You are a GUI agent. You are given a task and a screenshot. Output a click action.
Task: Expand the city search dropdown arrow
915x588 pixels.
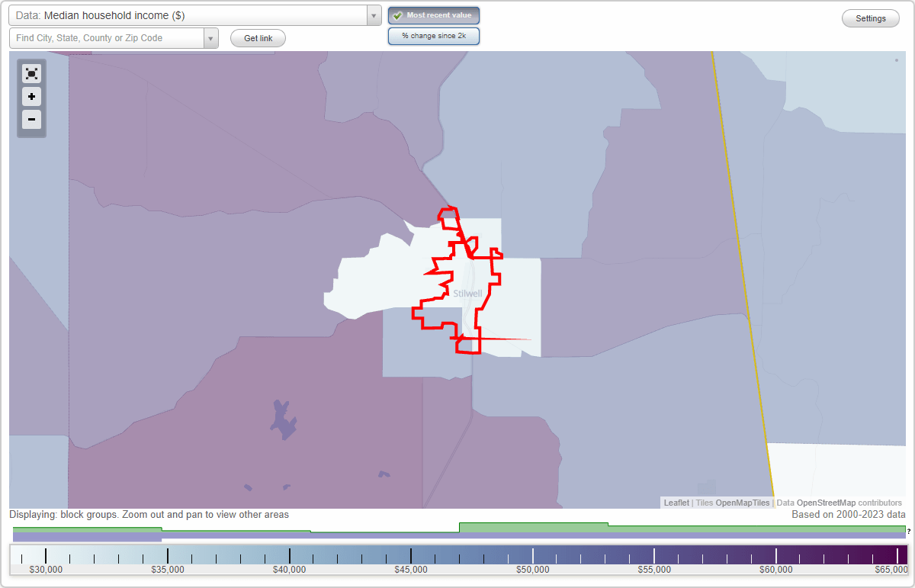click(211, 37)
